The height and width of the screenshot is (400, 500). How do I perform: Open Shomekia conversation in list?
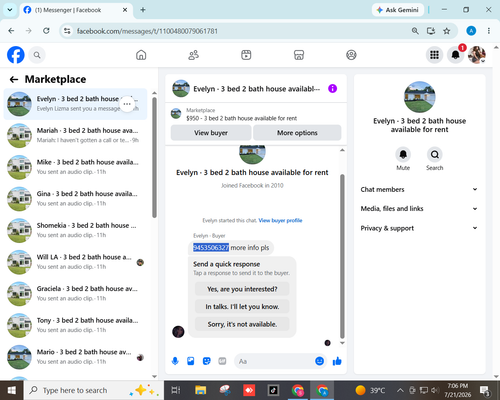coord(76,230)
